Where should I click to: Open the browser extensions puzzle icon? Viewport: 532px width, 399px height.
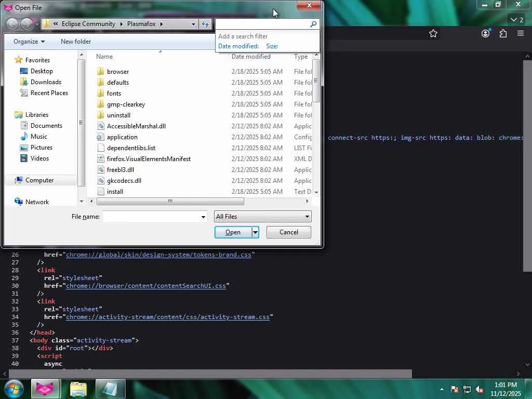503,33
